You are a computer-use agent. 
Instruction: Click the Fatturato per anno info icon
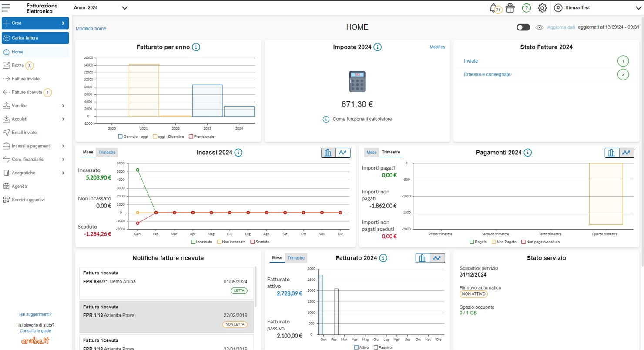[x=196, y=47]
